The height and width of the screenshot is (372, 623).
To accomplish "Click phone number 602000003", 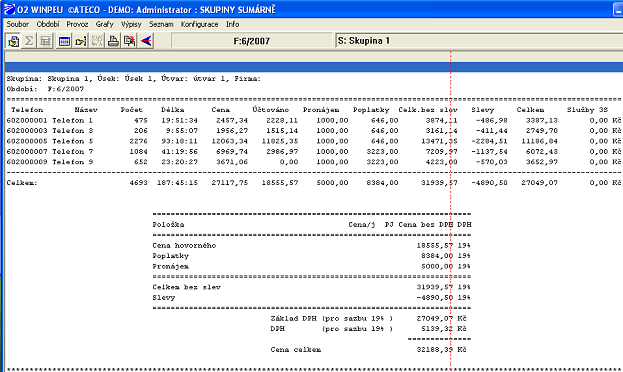I will coord(27,131).
